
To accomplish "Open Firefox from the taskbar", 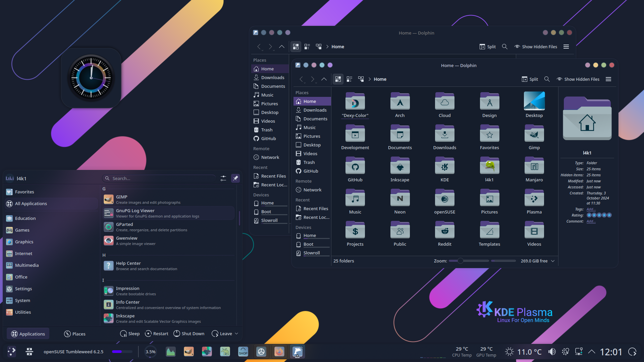I will point(279,352).
